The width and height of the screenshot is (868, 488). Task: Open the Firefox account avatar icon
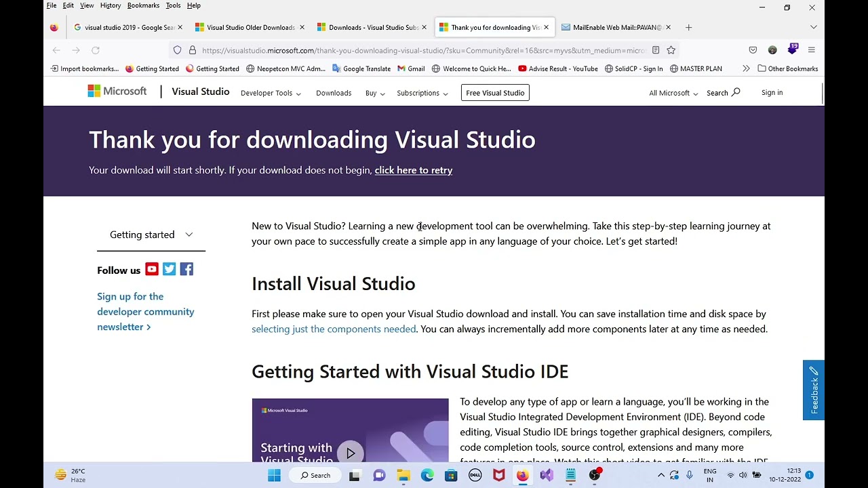point(772,50)
